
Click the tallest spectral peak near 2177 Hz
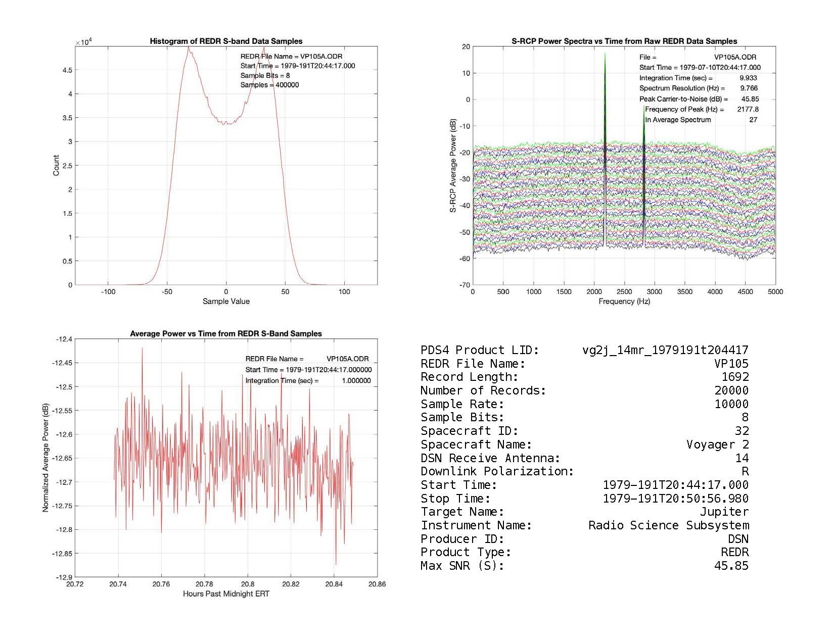[x=605, y=56]
